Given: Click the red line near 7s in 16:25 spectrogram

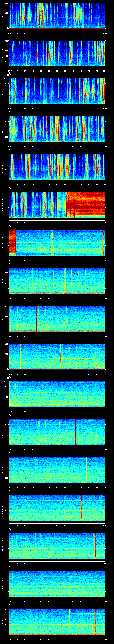Looking at the screenshot, I should coord(21,356).
